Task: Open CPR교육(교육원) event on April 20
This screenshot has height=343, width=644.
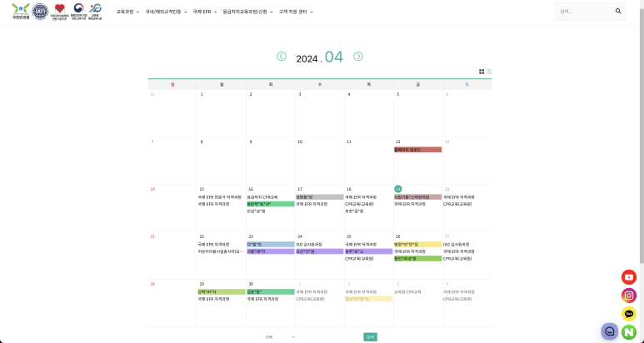Action: coord(457,204)
